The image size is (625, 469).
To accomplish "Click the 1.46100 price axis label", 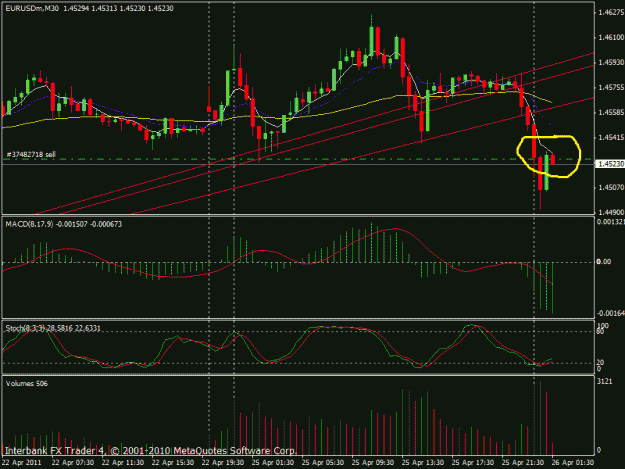I will pos(611,37).
